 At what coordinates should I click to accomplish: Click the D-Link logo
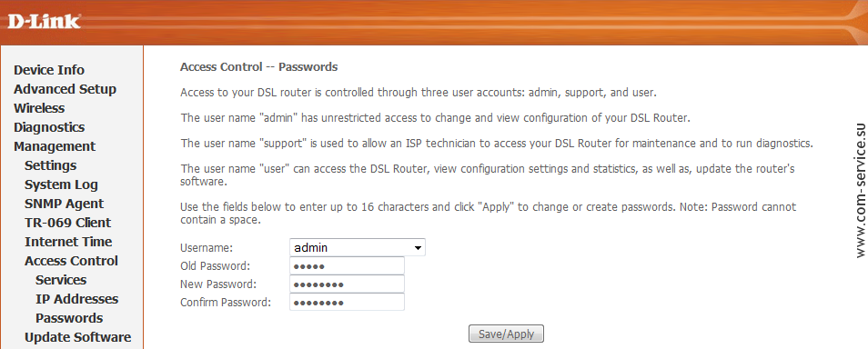tap(44, 22)
